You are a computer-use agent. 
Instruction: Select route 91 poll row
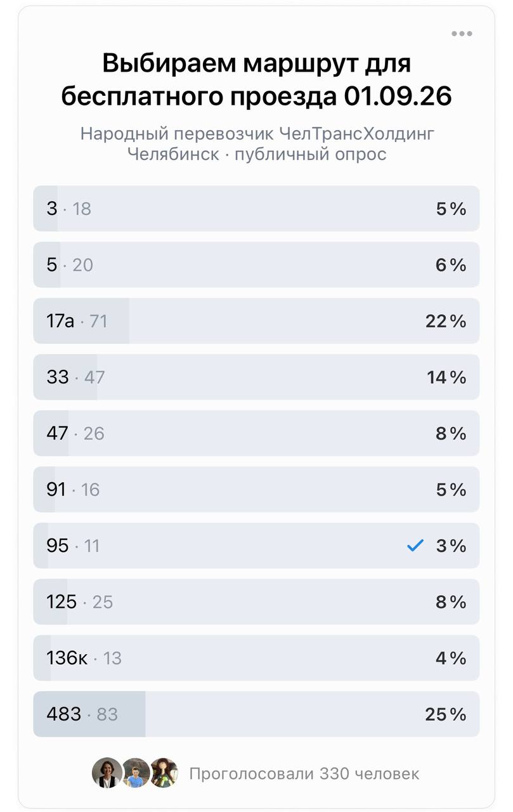coord(256,489)
